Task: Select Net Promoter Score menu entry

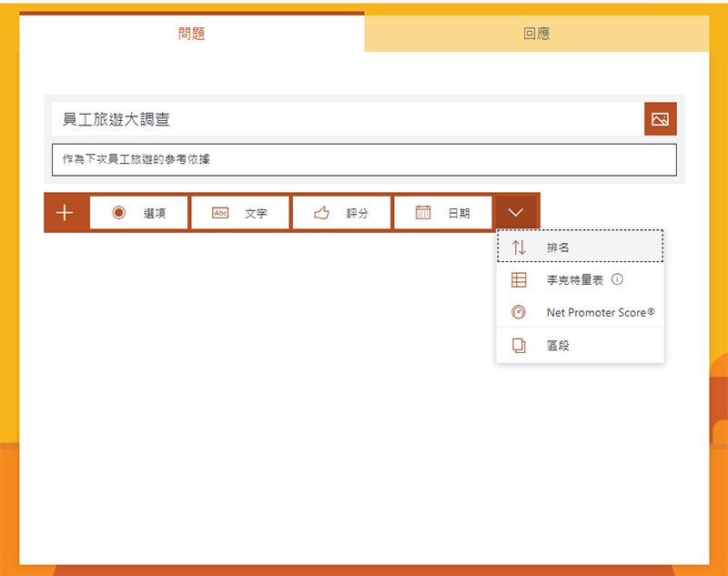Action: click(600, 312)
